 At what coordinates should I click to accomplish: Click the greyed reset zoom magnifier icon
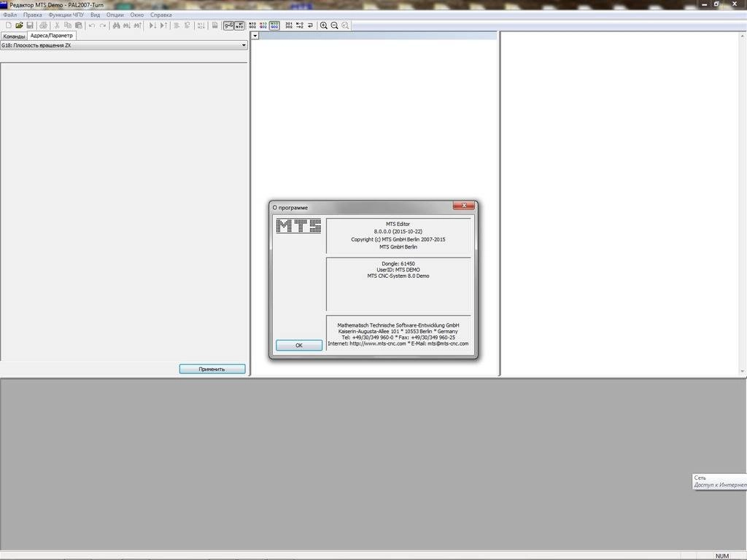pyautogui.click(x=345, y=26)
